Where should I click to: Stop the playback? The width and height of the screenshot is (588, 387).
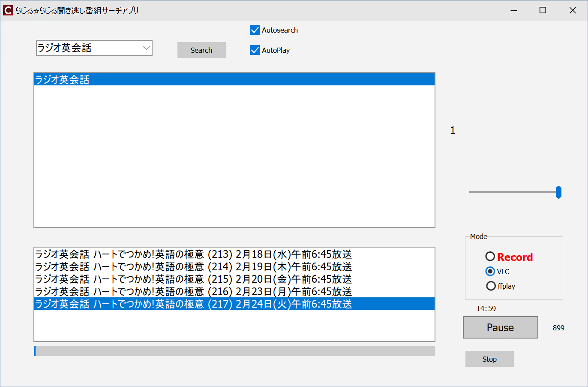(489, 359)
